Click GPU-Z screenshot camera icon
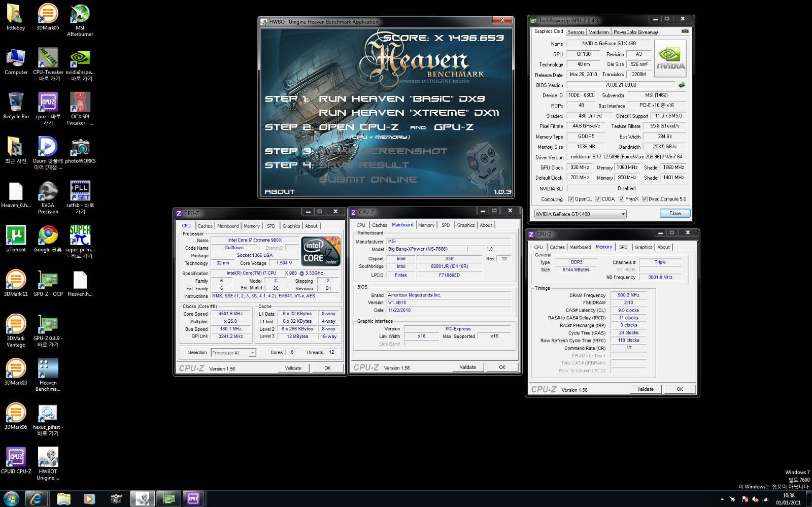Image resolution: width=812 pixels, height=507 pixels. click(x=685, y=31)
